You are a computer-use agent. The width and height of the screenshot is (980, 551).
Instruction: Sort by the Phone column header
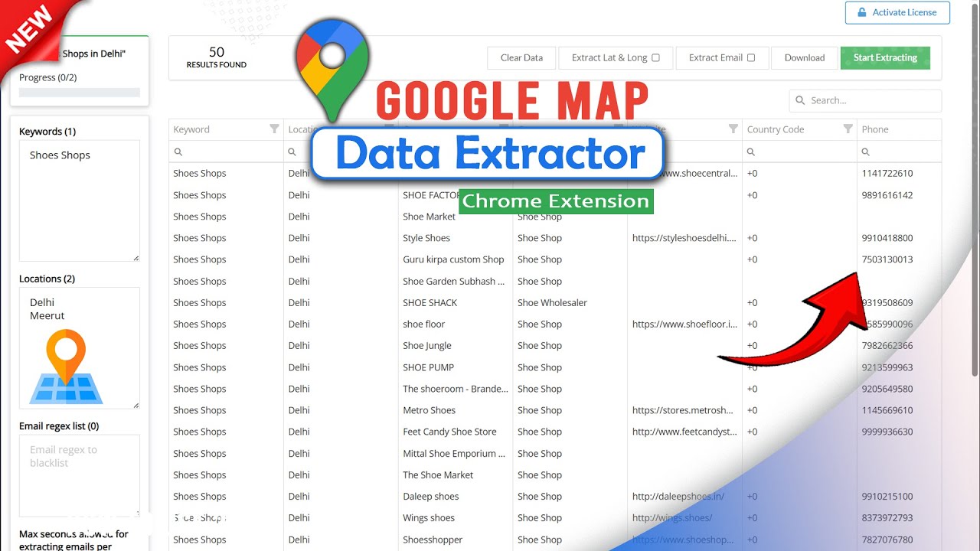click(x=875, y=129)
